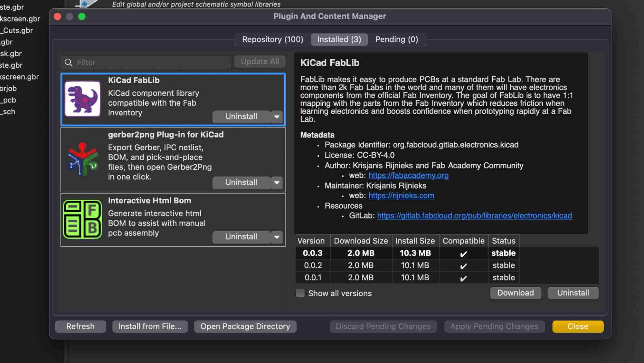Focus the Filter search field
Image resolution: width=644 pixels, height=363 pixels.
point(151,62)
